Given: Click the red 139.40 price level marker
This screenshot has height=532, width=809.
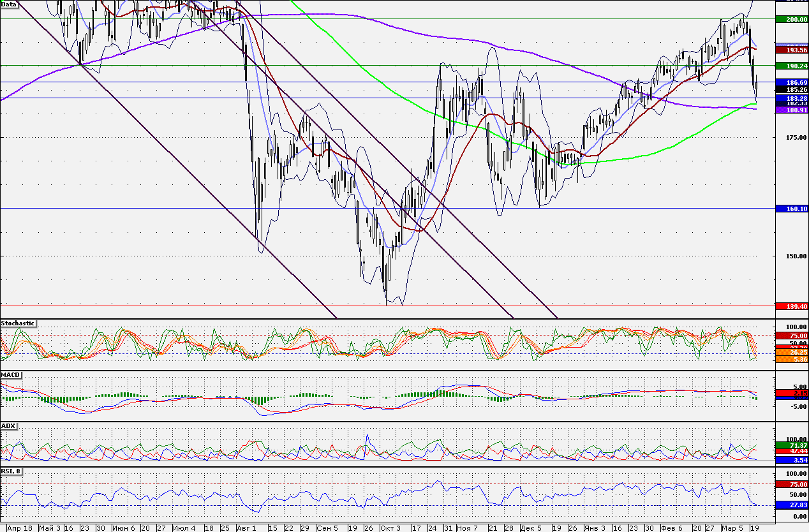Looking at the screenshot, I should 791,307.
